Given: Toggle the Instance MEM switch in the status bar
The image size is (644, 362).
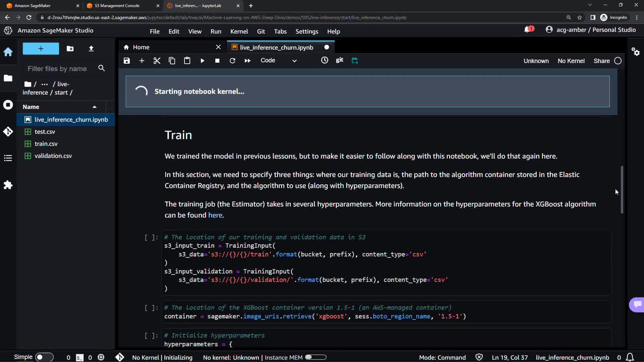Looking at the screenshot, I should pyautogui.click(x=315, y=357).
